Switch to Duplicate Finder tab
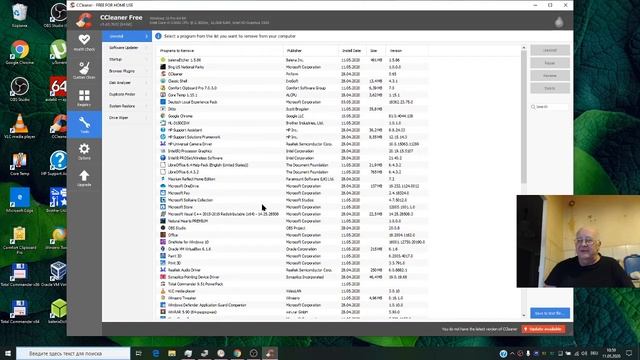This screenshot has height=360, width=640. [x=127, y=94]
